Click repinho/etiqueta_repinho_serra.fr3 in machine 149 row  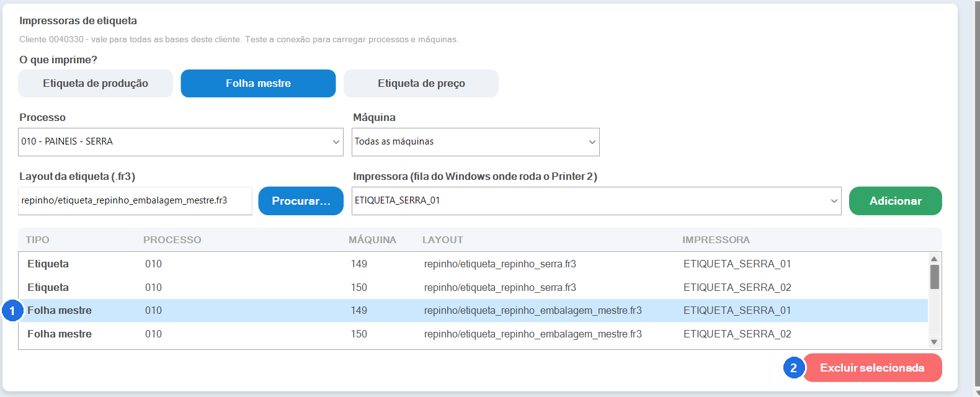pyautogui.click(x=500, y=264)
